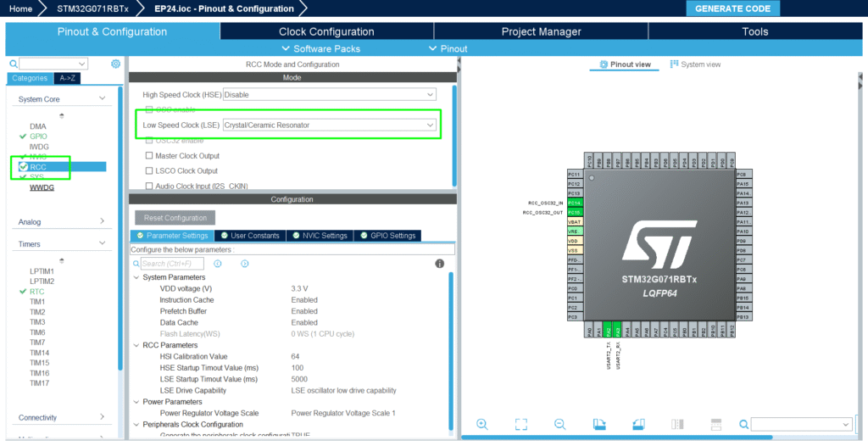Rotate the chip view clockwise
This screenshot has height=446, width=868.
(599, 424)
